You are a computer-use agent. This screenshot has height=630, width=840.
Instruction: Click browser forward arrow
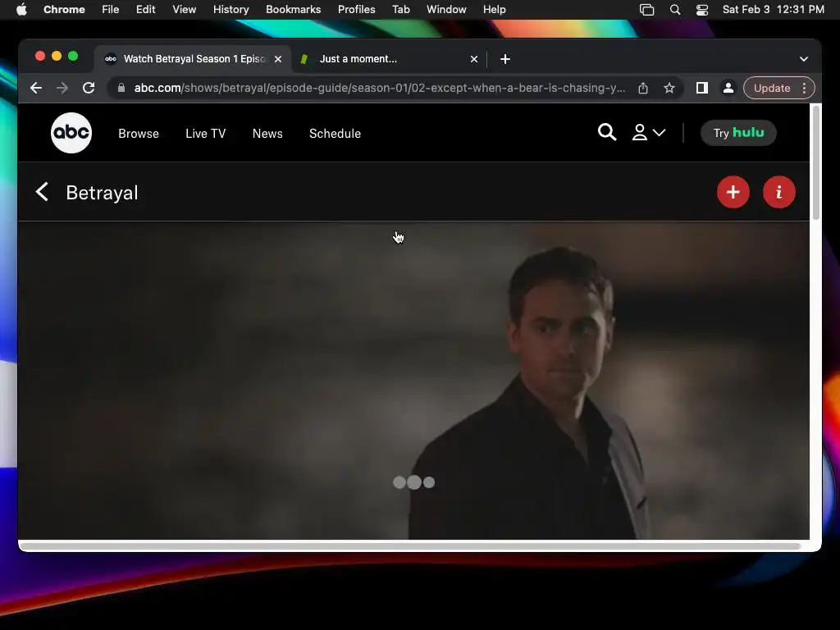pyautogui.click(x=62, y=88)
